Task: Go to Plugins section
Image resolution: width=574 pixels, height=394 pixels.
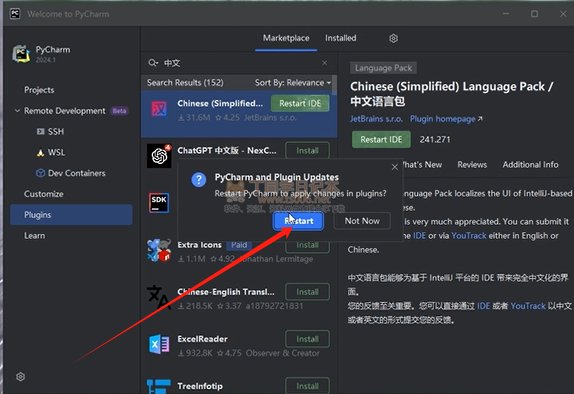Action: (x=71, y=215)
